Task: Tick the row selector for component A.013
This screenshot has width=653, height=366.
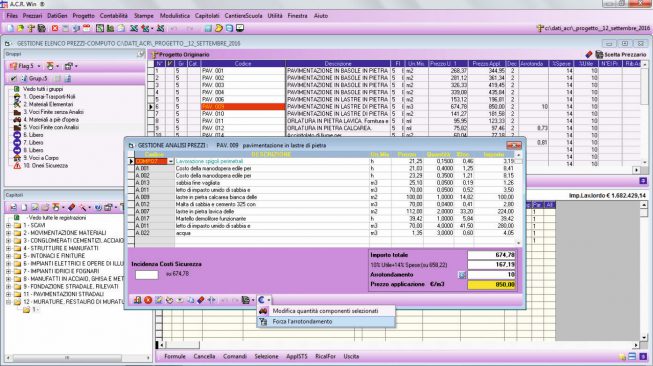Action: (x=131, y=183)
